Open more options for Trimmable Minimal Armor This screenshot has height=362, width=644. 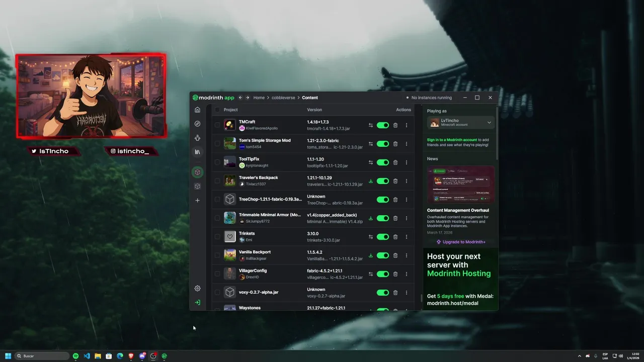pos(407,218)
